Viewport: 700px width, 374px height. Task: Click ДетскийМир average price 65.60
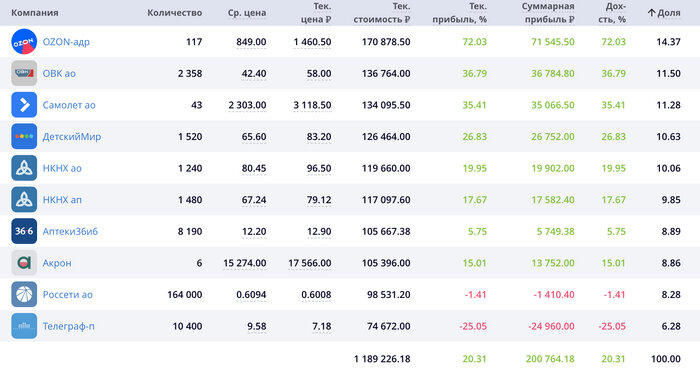254,137
